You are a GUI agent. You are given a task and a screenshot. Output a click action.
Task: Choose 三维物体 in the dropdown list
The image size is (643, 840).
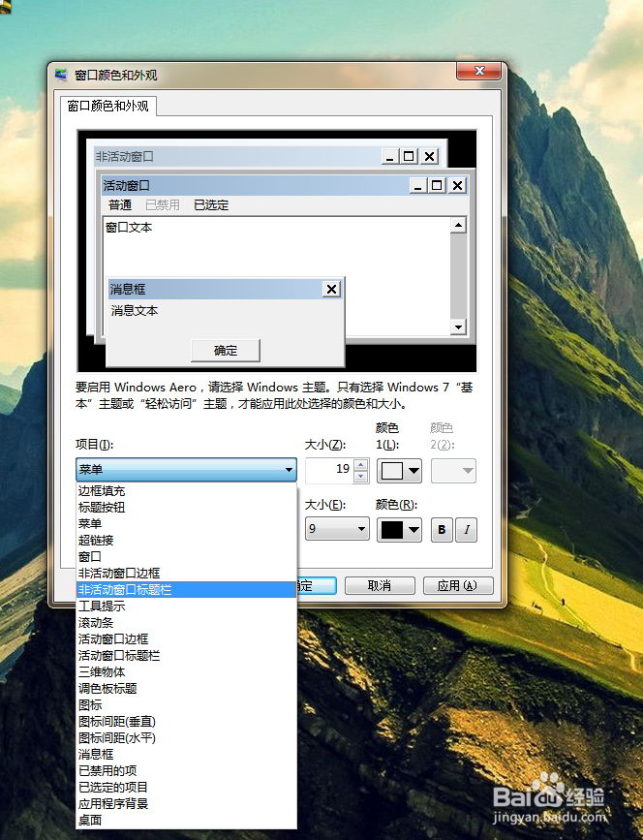coord(186,672)
